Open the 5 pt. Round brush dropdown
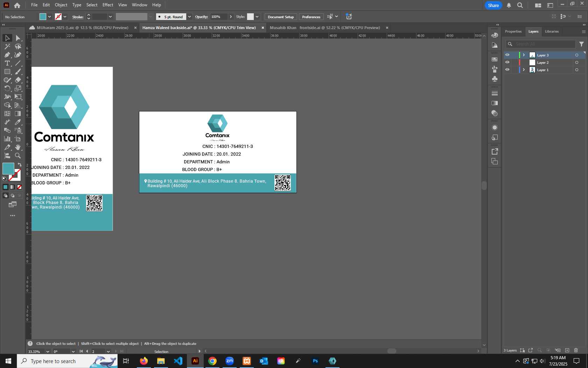 click(x=189, y=16)
